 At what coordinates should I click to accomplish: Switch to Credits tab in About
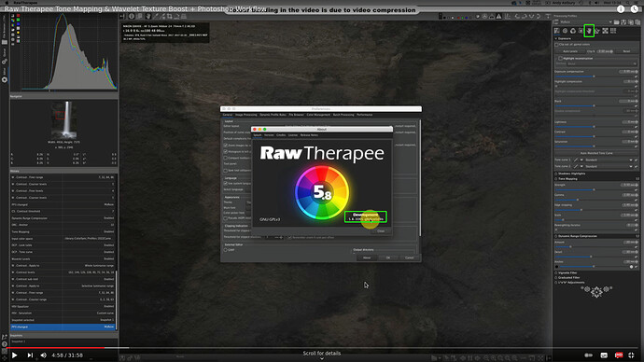click(x=281, y=135)
